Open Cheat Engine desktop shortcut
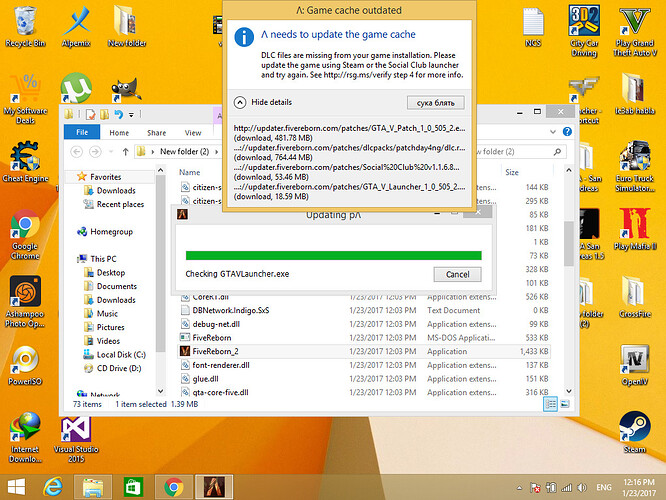 (x=25, y=162)
